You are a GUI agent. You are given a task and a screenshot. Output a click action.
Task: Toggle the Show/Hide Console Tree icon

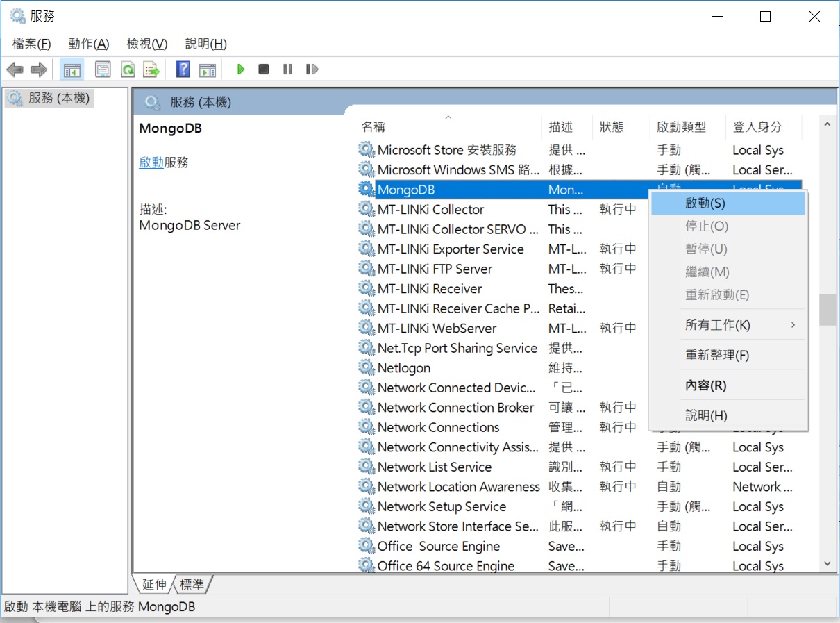(72, 69)
